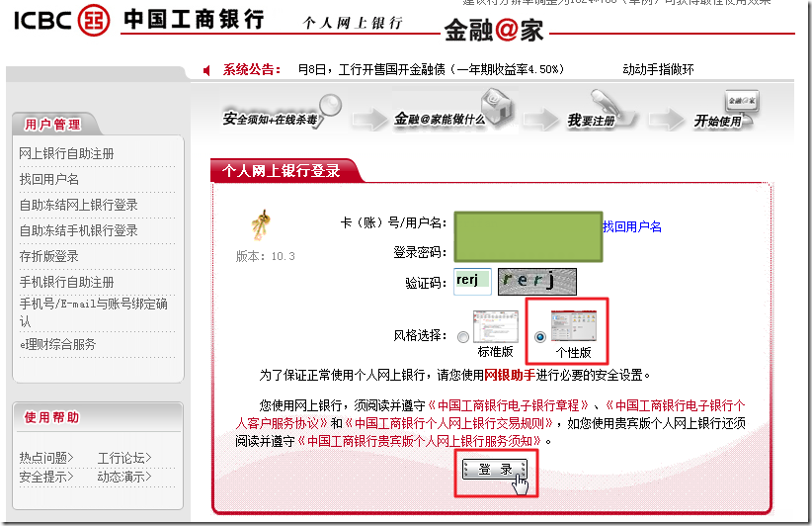Click the 使用帮助 panel header
812x526 pixels.
tap(51, 417)
